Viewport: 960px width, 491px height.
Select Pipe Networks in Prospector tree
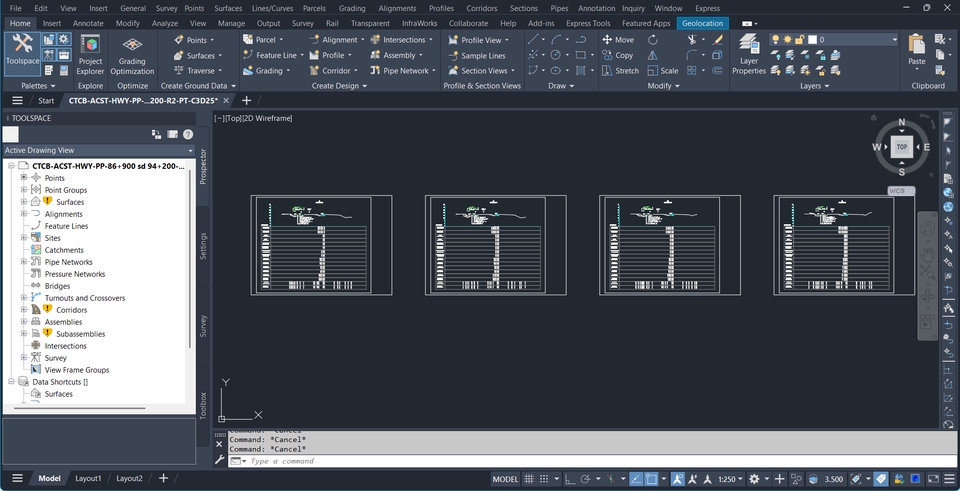pos(68,262)
